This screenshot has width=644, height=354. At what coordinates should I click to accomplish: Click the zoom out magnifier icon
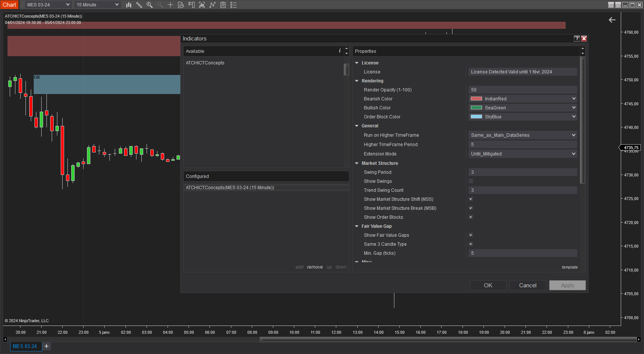[x=160, y=5]
